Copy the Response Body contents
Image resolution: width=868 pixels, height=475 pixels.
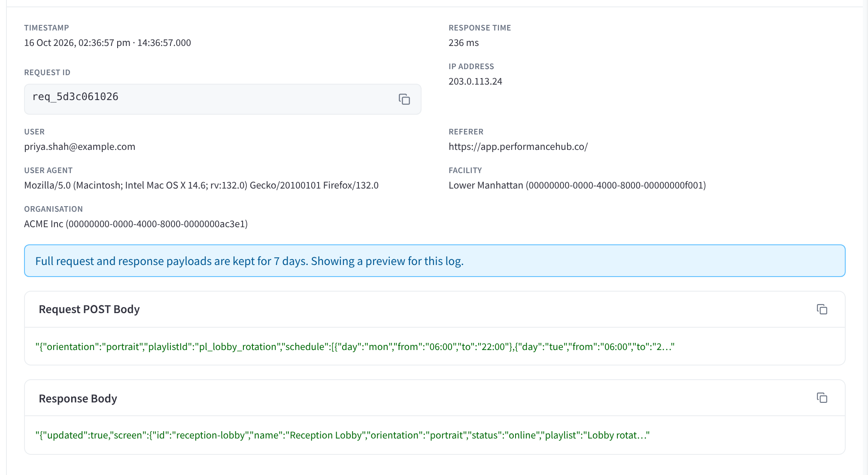click(822, 398)
